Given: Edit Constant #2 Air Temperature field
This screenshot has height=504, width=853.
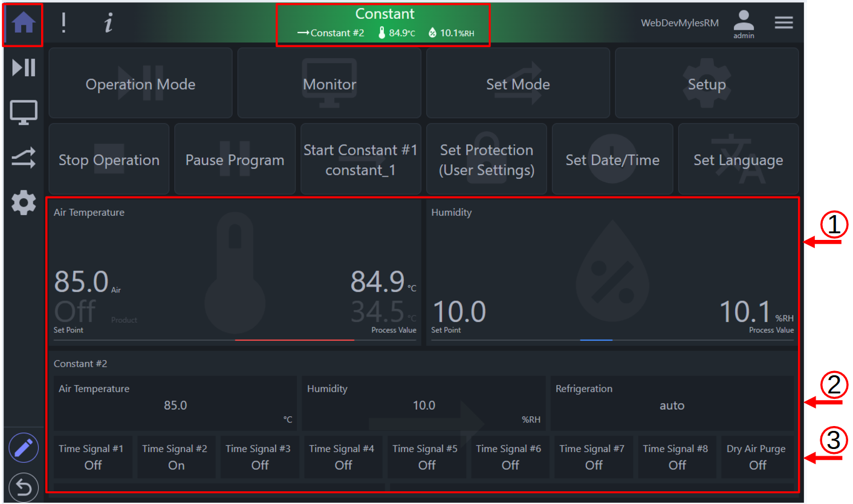Looking at the screenshot, I should (175, 403).
